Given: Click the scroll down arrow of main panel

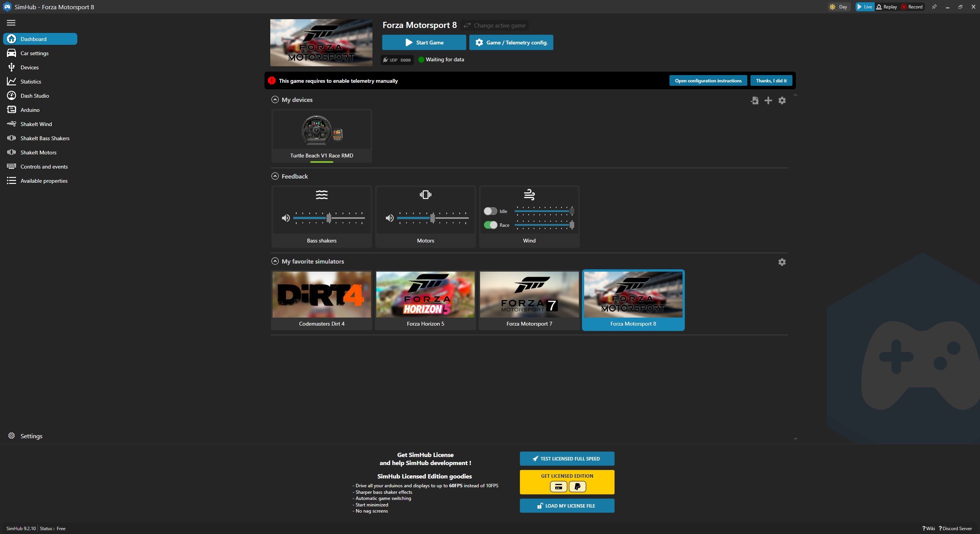Looking at the screenshot, I should (x=795, y=439).
